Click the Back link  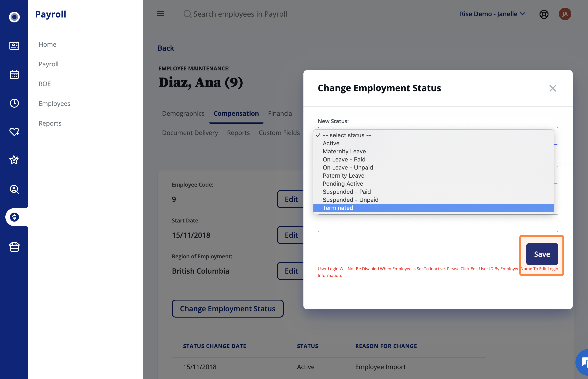click(166, 48)
